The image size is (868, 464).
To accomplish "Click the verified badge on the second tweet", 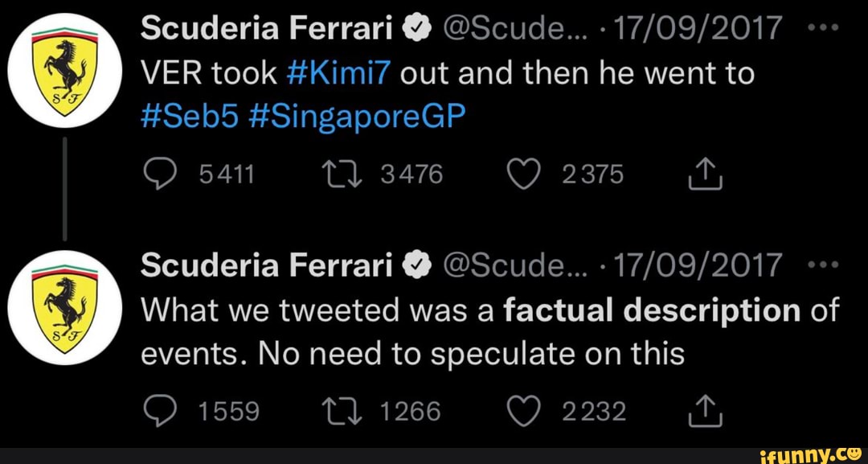I will tap(415, 264).
